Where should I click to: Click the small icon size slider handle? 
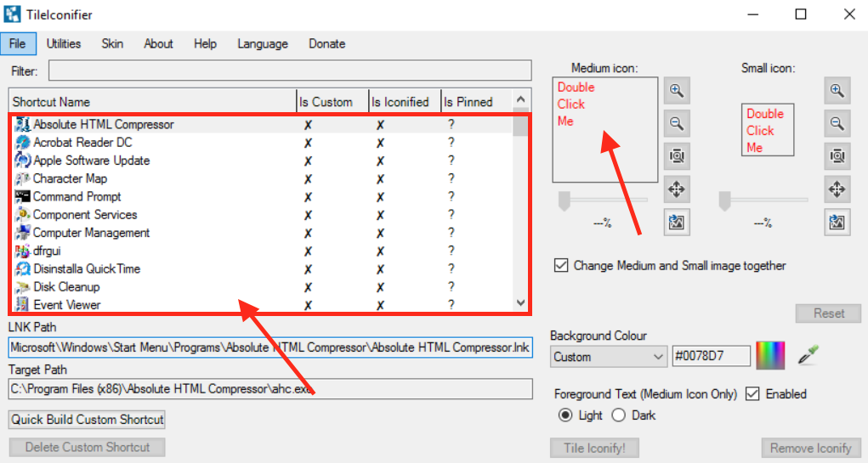[x=724, y=201]
